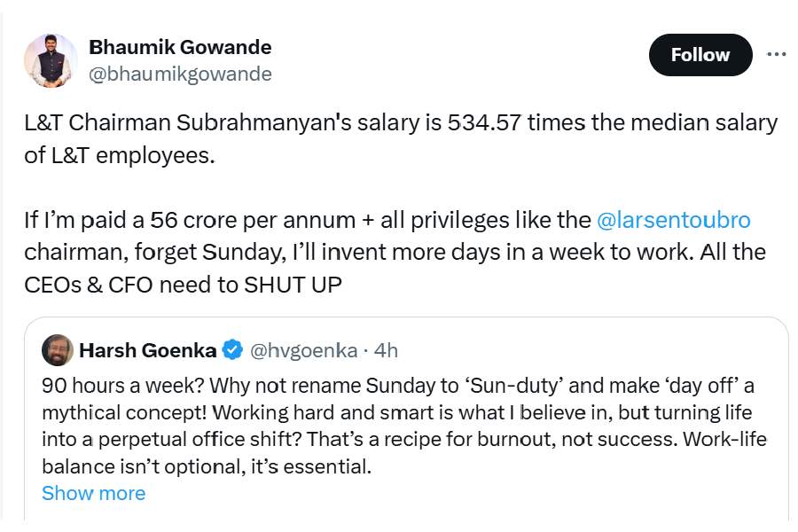This screenshot has width=798, height=532.
Task: Click the Bhaumik Gowande display name
Action: coord(180,47)
